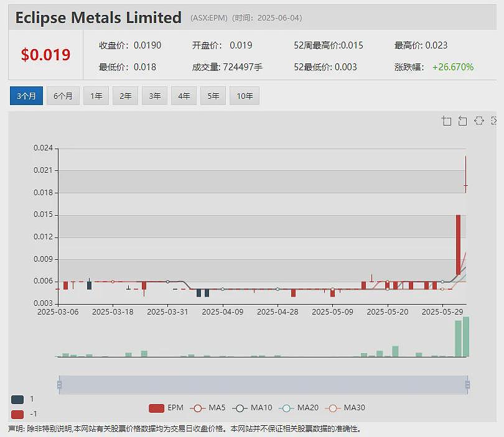The width and height of the screenshot is (504, 437).
Task: Click the 收盘价: 0.0190 value
Action: (x=130, y=45)
